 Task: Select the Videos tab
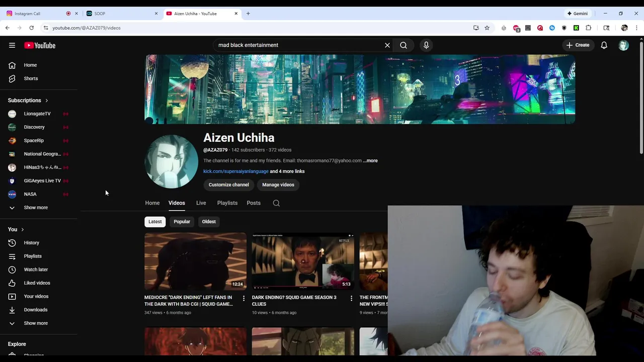pyautogui.click(x=177, y=203)
